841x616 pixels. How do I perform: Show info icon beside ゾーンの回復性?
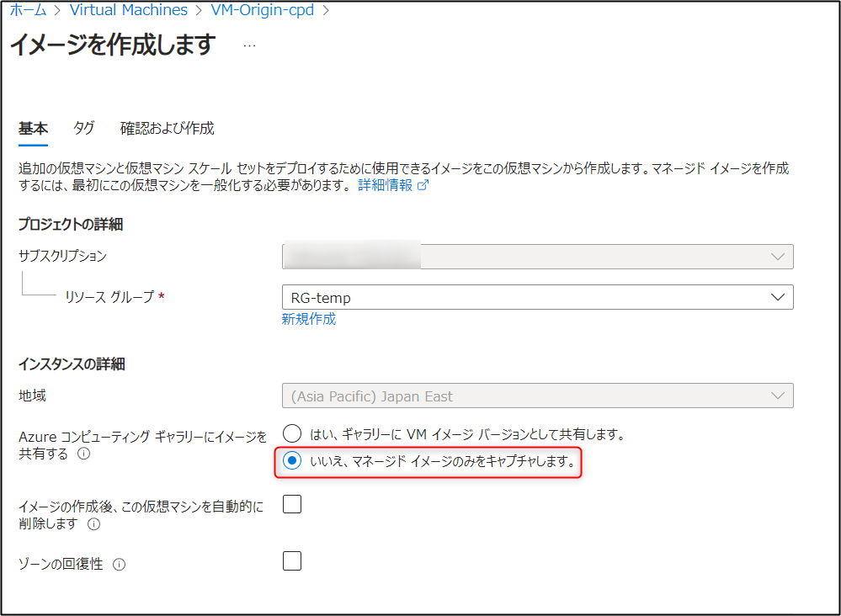[x=119, y=565]
